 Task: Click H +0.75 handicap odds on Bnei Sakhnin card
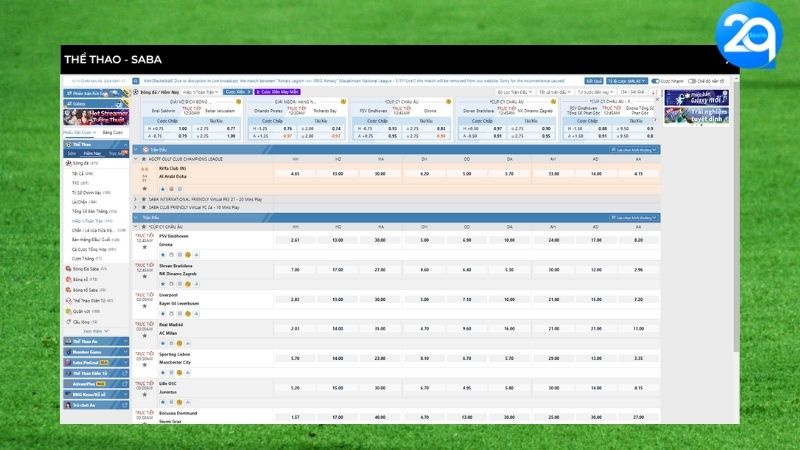pyautogui.click(x=166, y=129)
